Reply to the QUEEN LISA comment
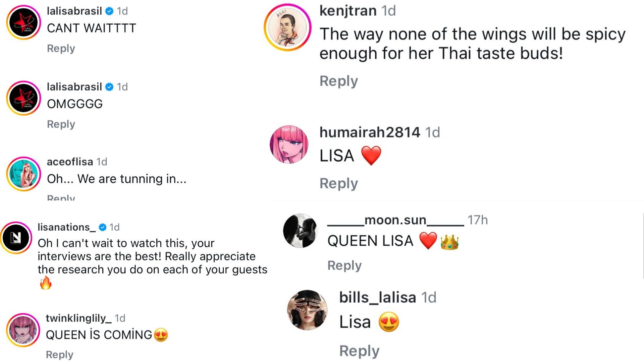The height and width of the screenshot is (362, 644). click(344, 265)
